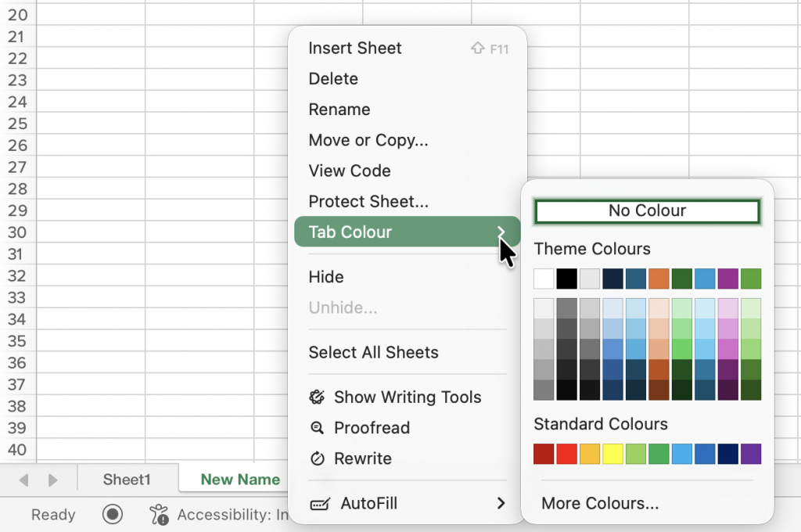The height and width of the screenshot is (532, 801).
Task: Select No Colour for the tab
Action: pyautogui.click(x=647, y=211)
